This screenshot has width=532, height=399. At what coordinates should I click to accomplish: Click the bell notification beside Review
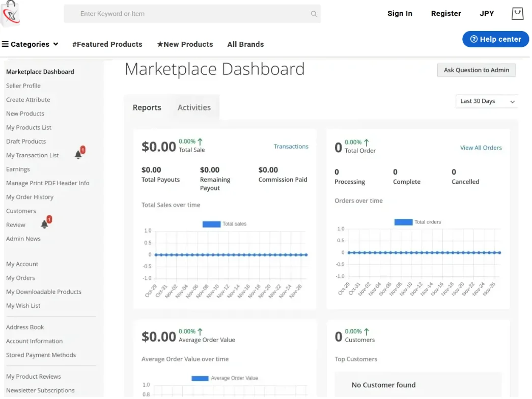[x=45, y=224]
